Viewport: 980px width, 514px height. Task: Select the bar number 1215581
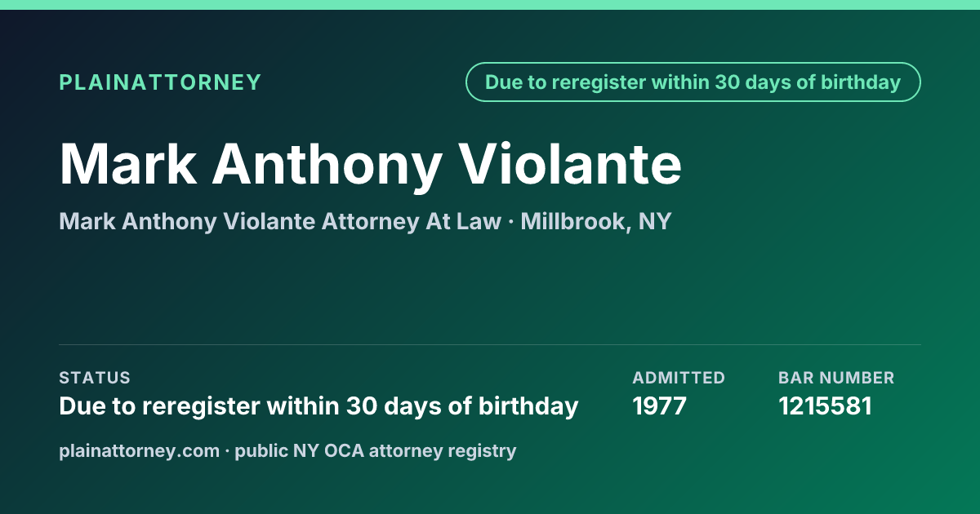826,406
